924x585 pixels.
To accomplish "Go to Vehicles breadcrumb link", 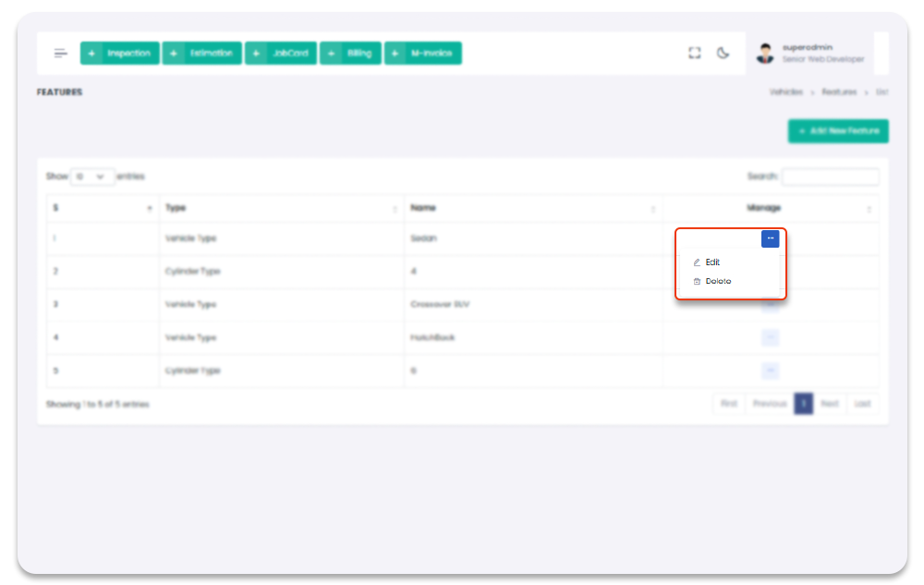I will [x=785, y=92].
